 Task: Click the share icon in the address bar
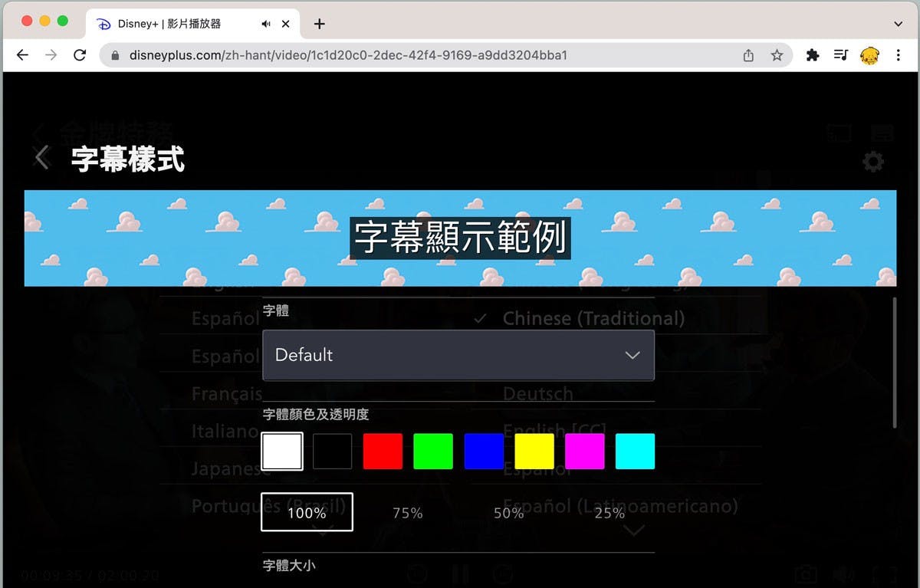point(748,55)
